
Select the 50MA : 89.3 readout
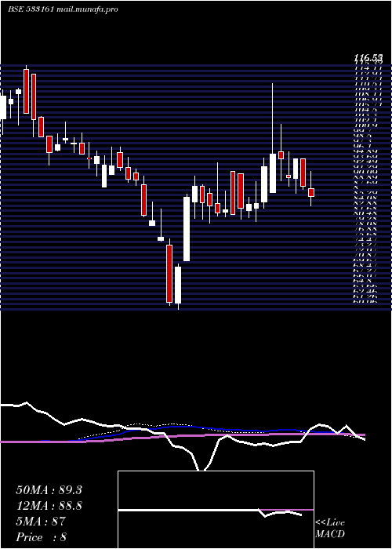49,490
